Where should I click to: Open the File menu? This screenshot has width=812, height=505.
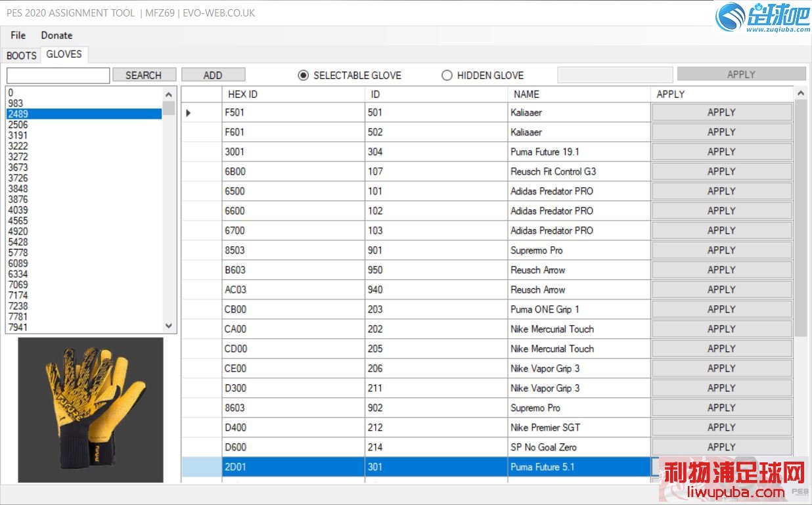click(x=18, y=35)
